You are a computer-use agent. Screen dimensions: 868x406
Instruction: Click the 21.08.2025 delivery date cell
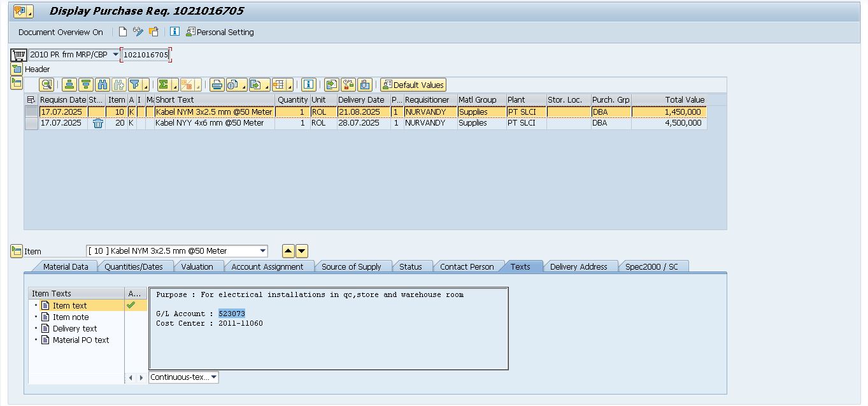(363, 112)
